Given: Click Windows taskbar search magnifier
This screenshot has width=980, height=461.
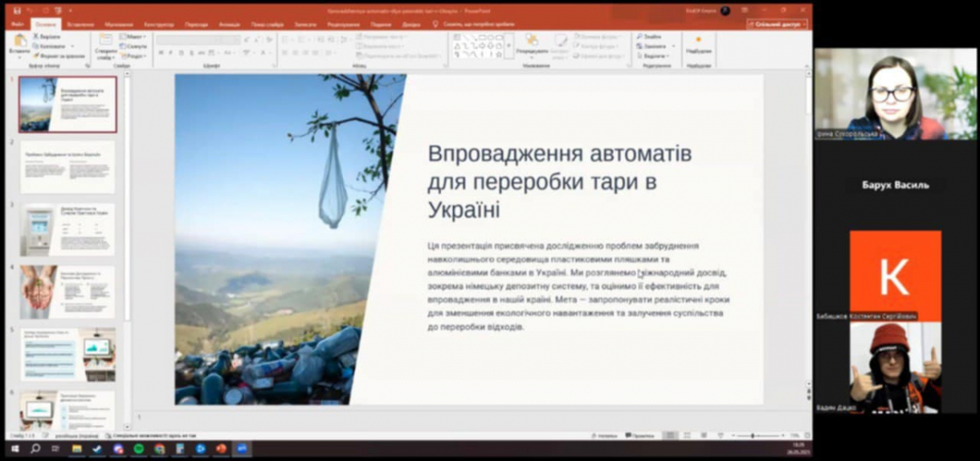Looking at the screenshot, I should tap(35, 449).
